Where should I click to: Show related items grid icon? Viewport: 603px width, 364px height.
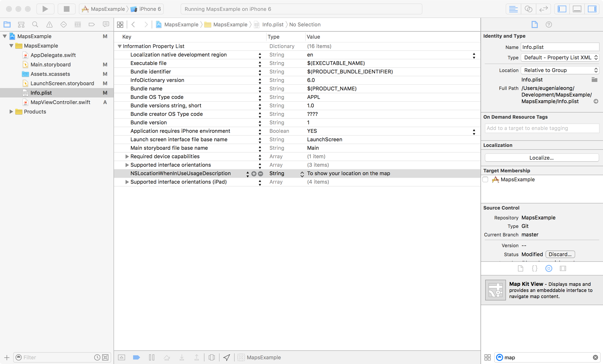click(x=120, y=24)
